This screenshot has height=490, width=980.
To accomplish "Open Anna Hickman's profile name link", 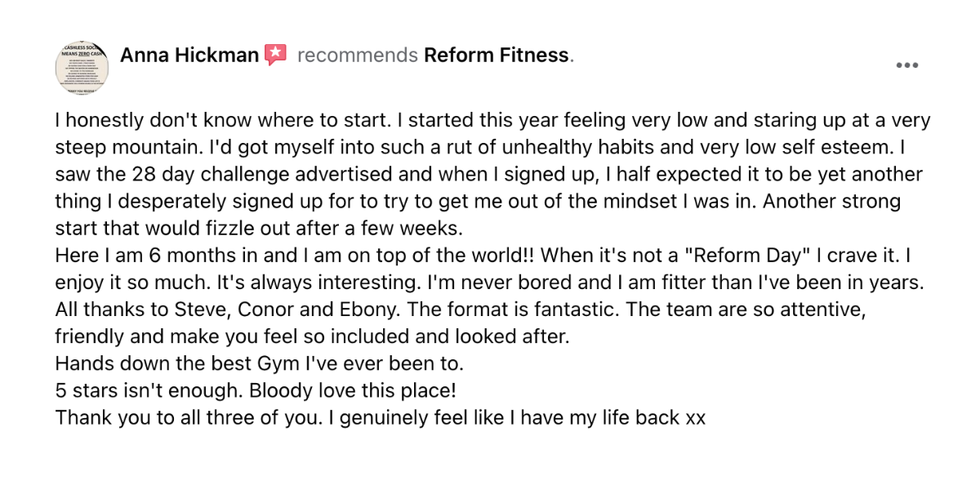I will click(x=189, y=56).
